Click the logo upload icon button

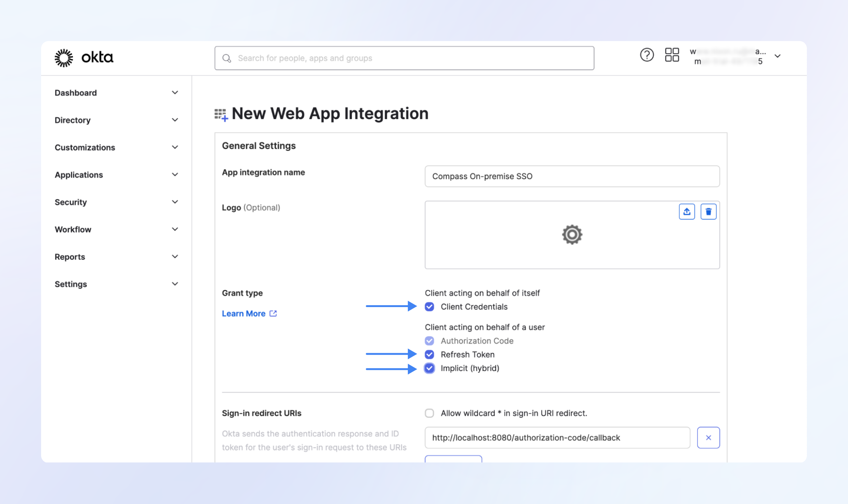pos(687,212)
